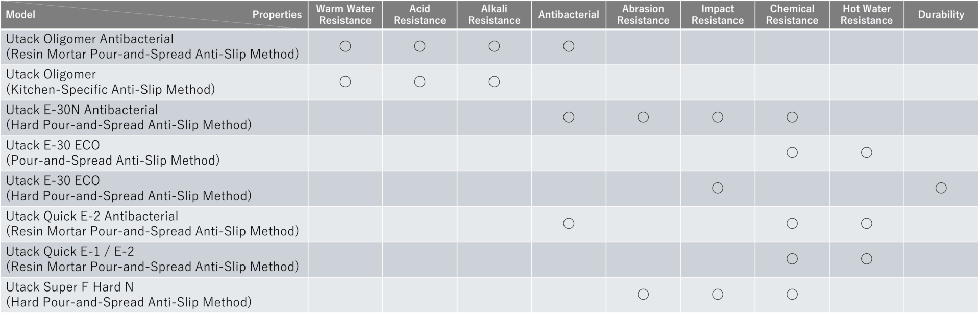The width and height of the screenshot is (980, 318).
Task: Select the Utack E-30N Antibacterial model name
Action: pyautogui.click(x=82, y=110)
